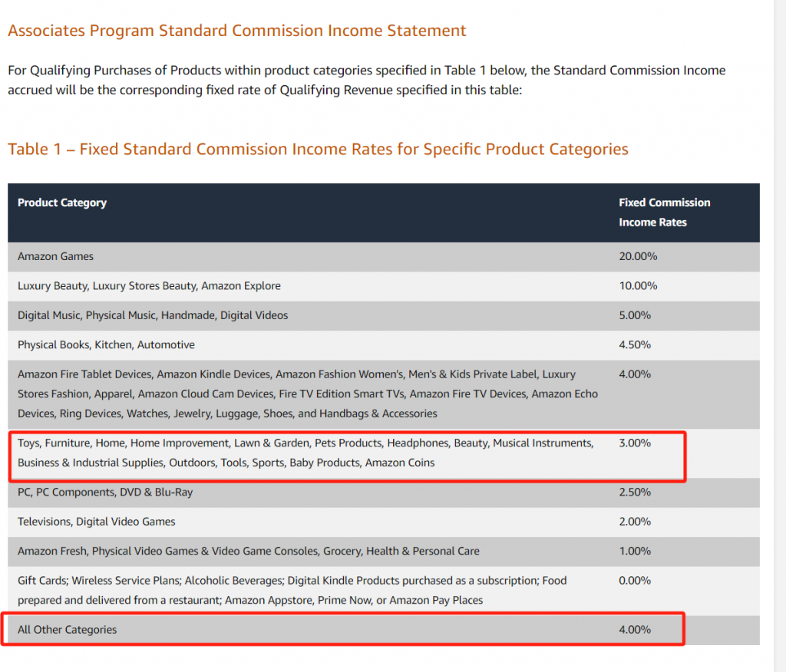Click the Associates Program Standard Commission Income Statement heading
The width and height of the screenshot is (786, 672).
(236, 31)
